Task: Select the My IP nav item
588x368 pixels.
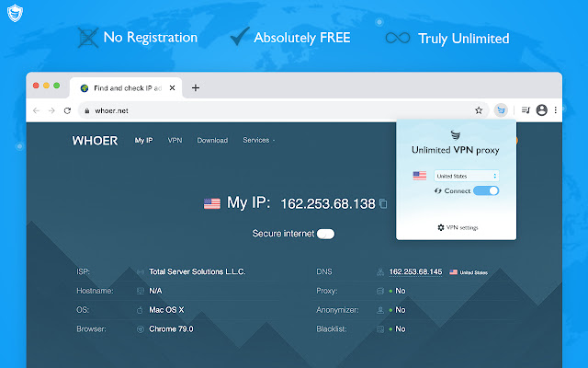Action: (143, 141)
